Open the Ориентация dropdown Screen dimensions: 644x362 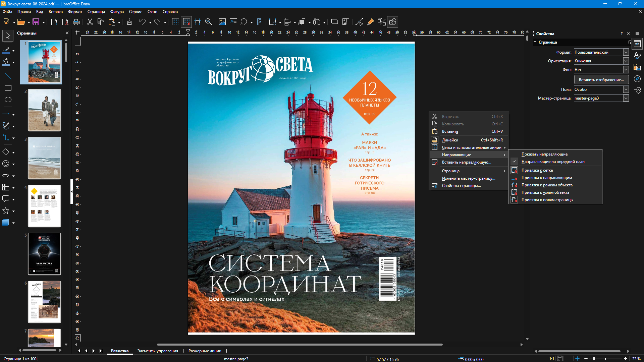click(x=626, y=61)
